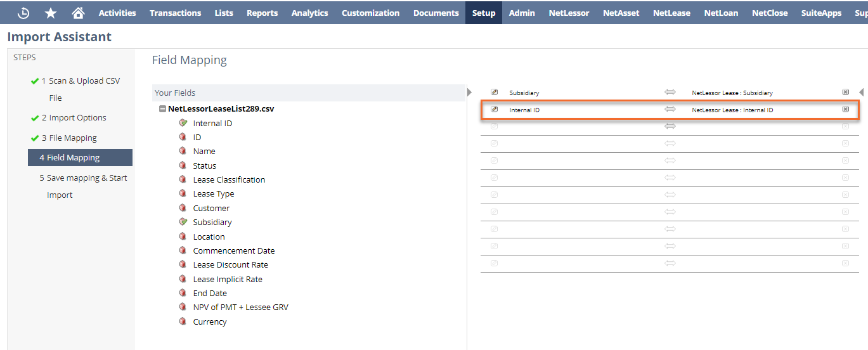The image size is (868, 350).
Task: Click the right panel collapse arrow at the mapping edge
Action: (x=861, y=93)
